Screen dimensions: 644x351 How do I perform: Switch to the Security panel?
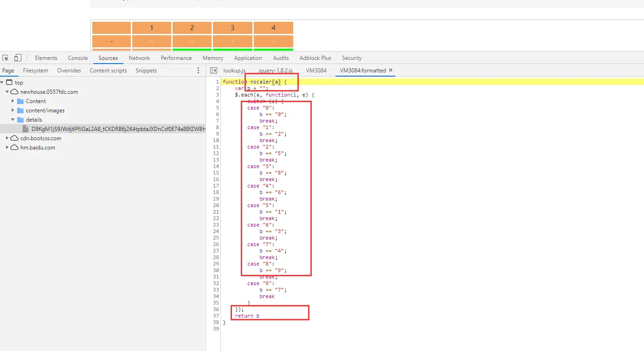point(352,58)
